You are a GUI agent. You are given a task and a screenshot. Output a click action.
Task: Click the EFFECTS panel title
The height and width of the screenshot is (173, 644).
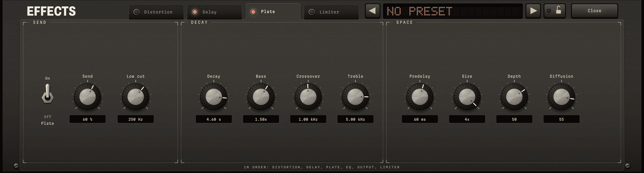coord(51,11)
